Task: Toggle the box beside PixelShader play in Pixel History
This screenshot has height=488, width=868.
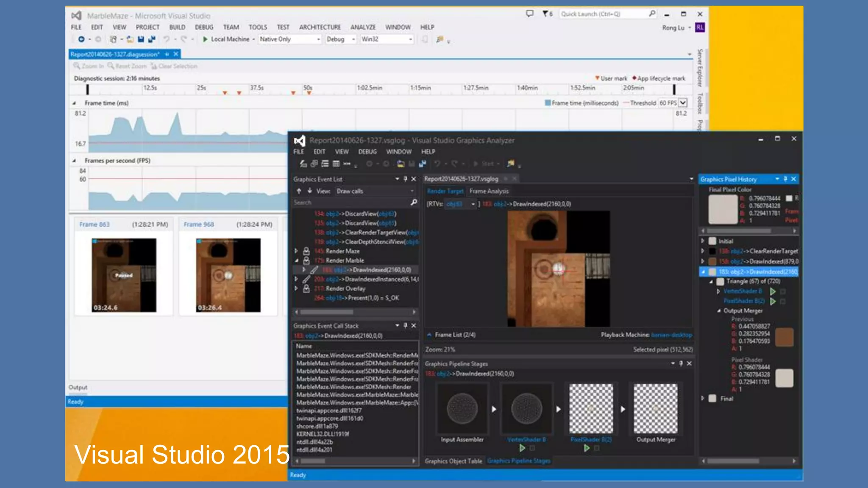Action: pyautogui.click(x=783, y=301)
